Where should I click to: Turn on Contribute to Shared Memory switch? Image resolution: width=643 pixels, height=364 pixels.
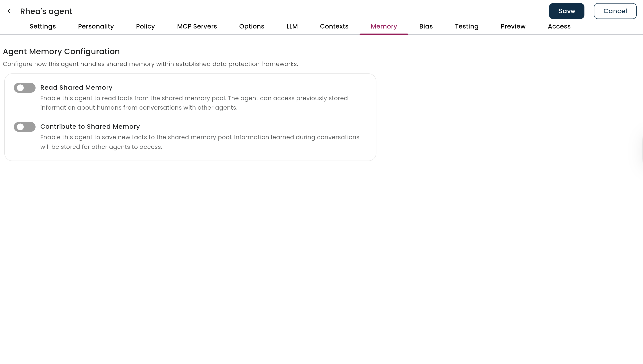tap(25, 127)
